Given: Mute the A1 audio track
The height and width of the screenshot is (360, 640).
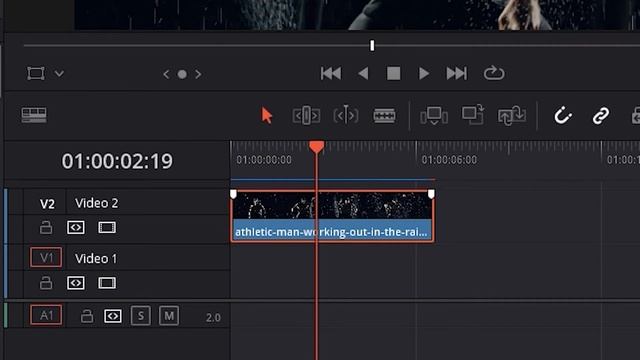Looking at the screenshot, I should [x=169, y=316].
